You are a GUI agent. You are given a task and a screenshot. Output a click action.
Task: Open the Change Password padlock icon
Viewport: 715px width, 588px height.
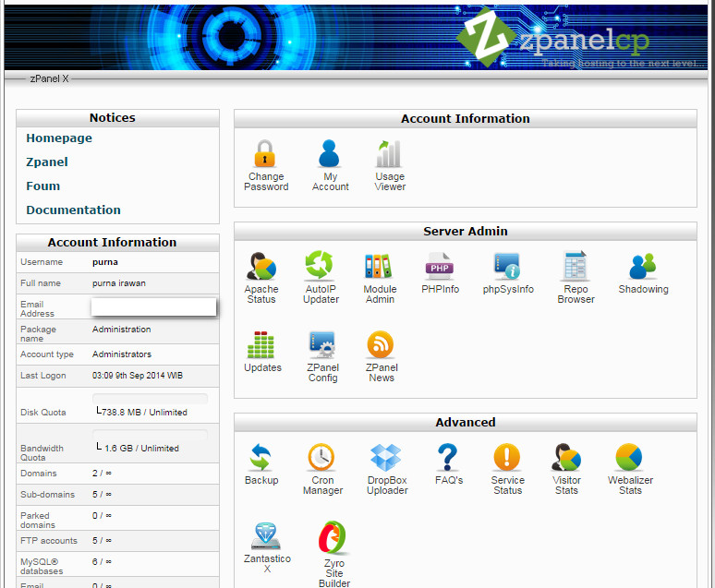(x=265, y=153)
